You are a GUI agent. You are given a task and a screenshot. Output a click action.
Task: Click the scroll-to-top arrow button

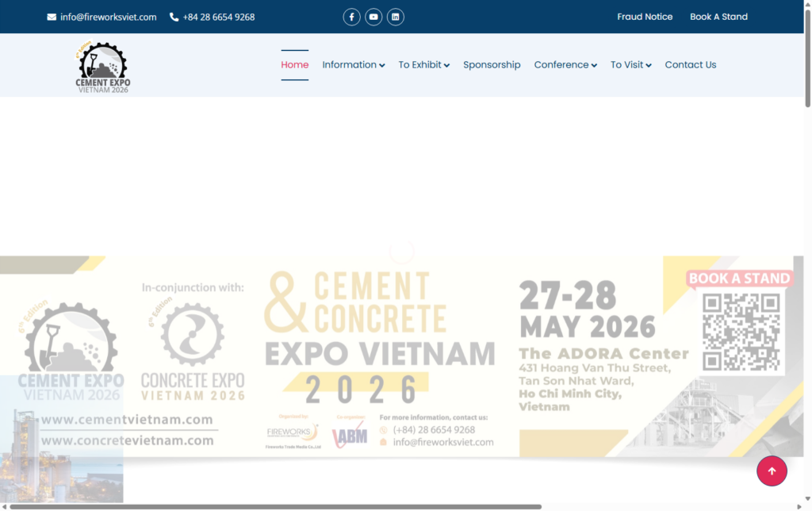point(772,471)
